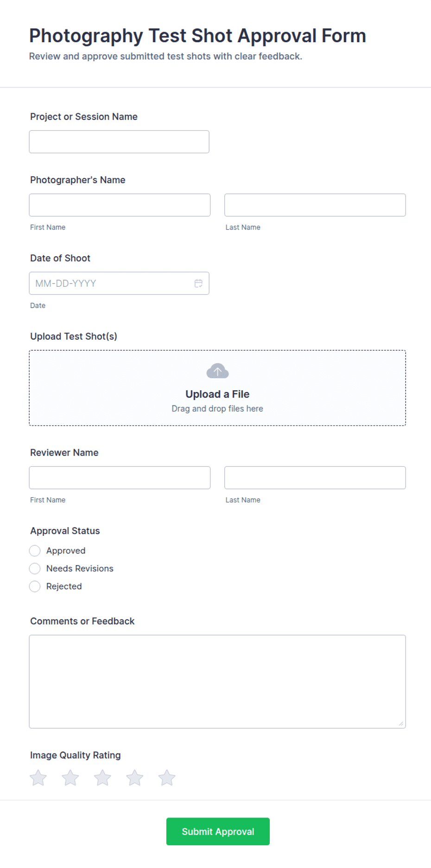431x868 pixels.
Task: Focus the Project or Session Name field
Action: click(x=119, y=141)
